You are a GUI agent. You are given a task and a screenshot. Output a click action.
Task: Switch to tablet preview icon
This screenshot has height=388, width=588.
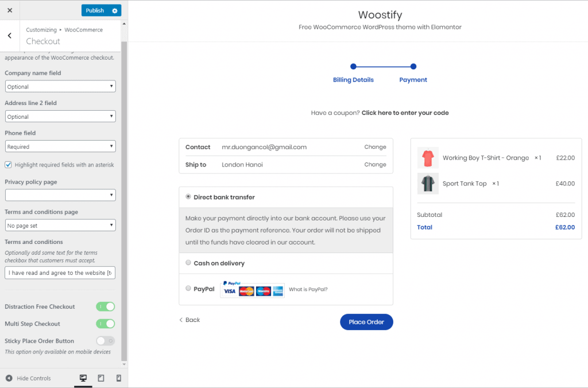[101, 378]
